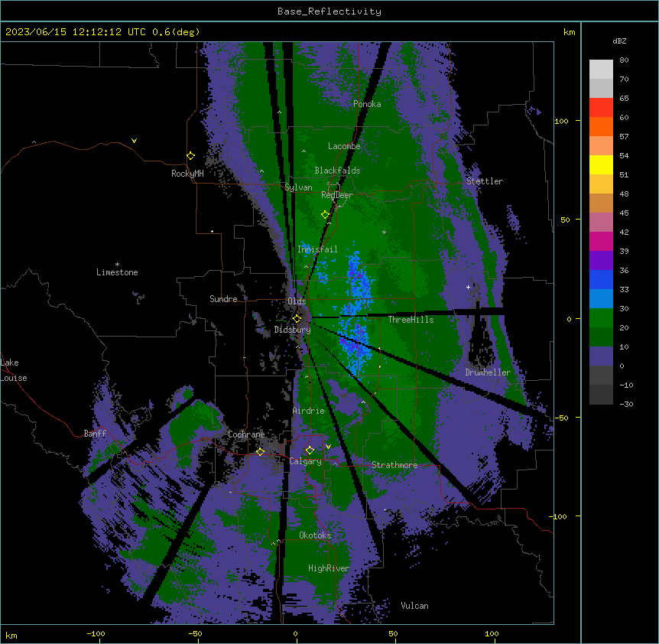
Task: Click the Sylvan label on map
Action: point(298,187)
